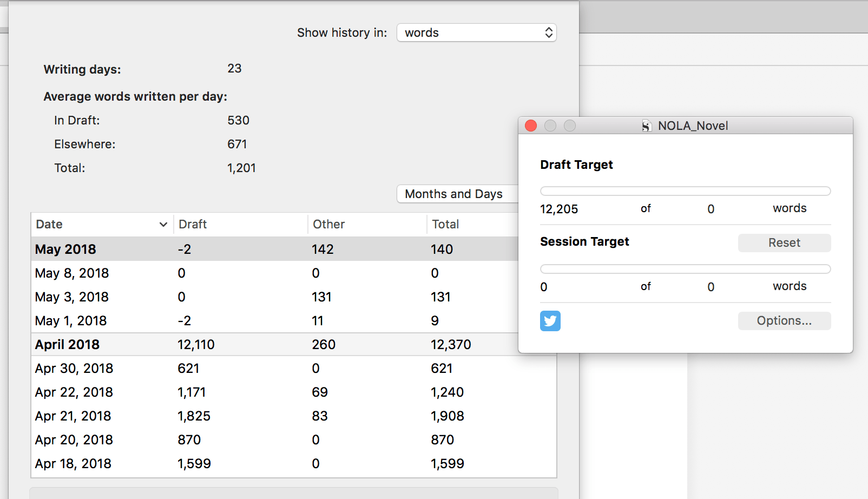Click the Twitter share icon
This screenshot has width=868, height=499.
550,321
